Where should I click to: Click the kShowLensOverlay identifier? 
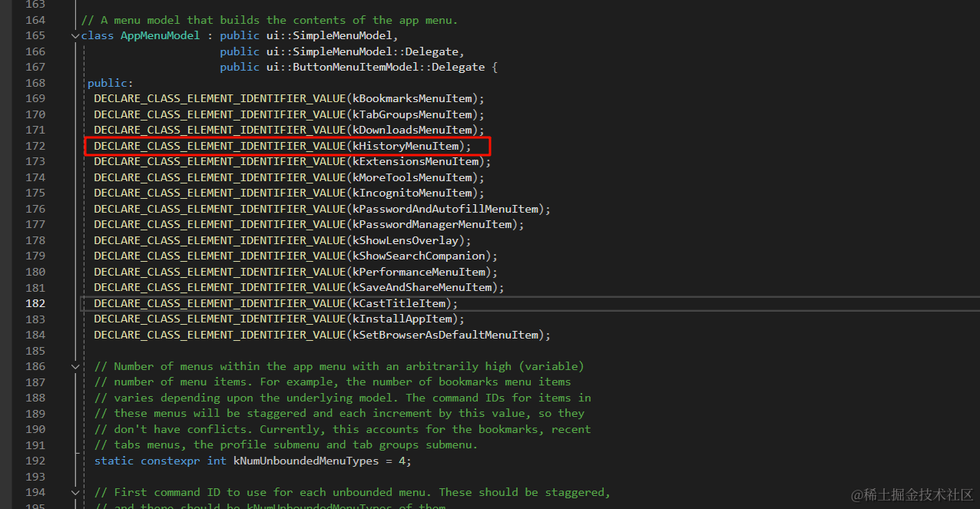click(x=406, y=240)
